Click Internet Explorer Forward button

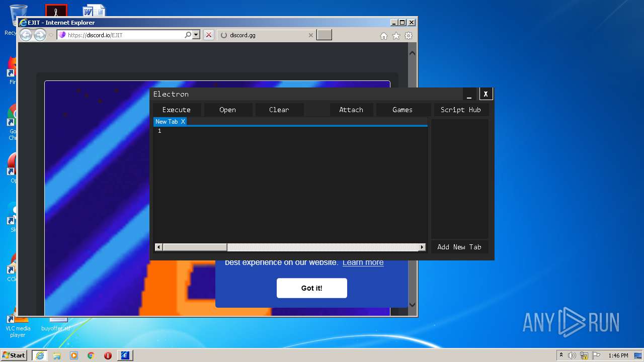pos(40,35)
